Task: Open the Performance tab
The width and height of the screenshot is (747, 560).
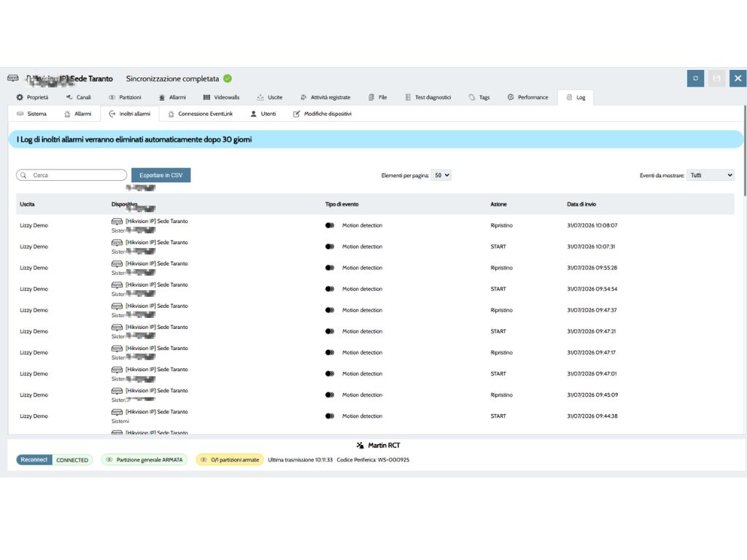Action: 528,97
